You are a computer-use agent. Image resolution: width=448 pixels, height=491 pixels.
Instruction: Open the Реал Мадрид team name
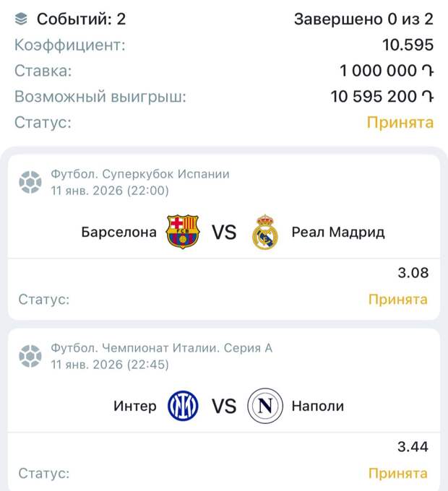point(338,233)
